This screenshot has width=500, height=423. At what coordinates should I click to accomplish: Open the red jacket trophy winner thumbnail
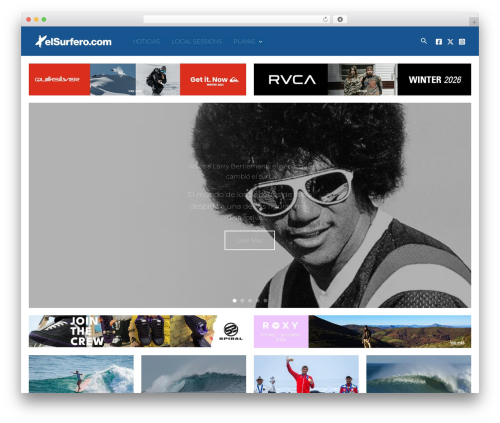306,374
